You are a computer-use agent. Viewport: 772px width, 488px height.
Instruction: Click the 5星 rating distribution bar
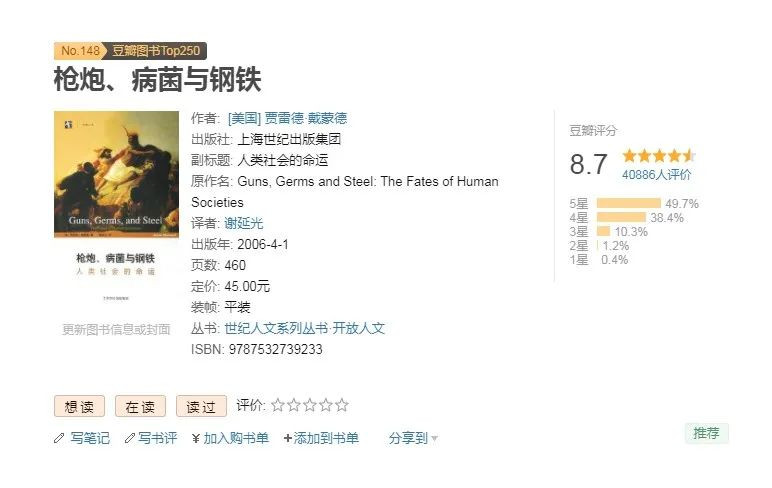[x=628, y=203]
